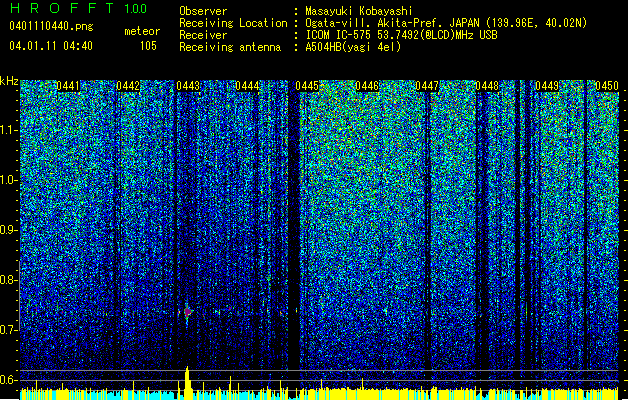Click the meteor count value 105
This screenshot has height=400, width=629.
(148, 46)
